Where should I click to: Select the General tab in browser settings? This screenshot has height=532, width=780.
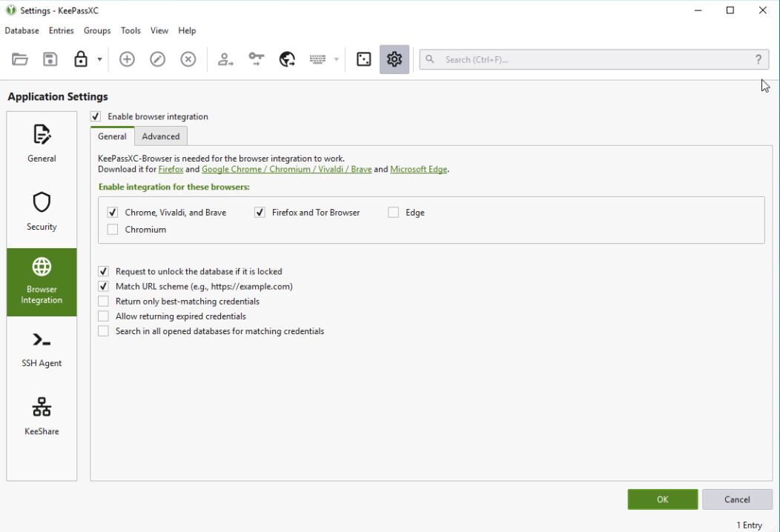[x=113, y=136]
